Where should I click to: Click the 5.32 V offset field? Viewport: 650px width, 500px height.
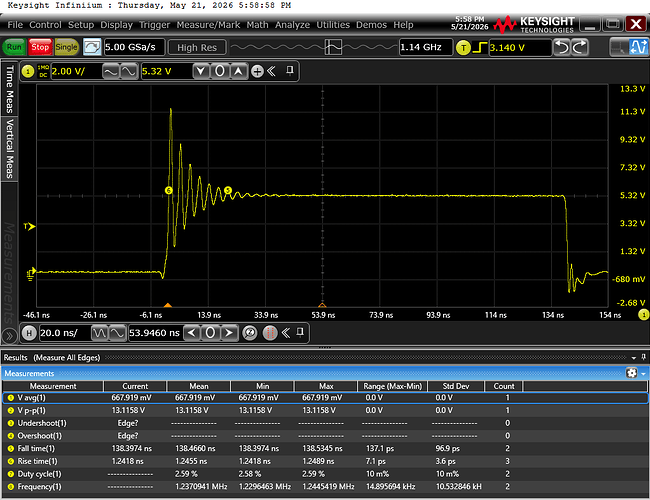(x=166, y=71)
